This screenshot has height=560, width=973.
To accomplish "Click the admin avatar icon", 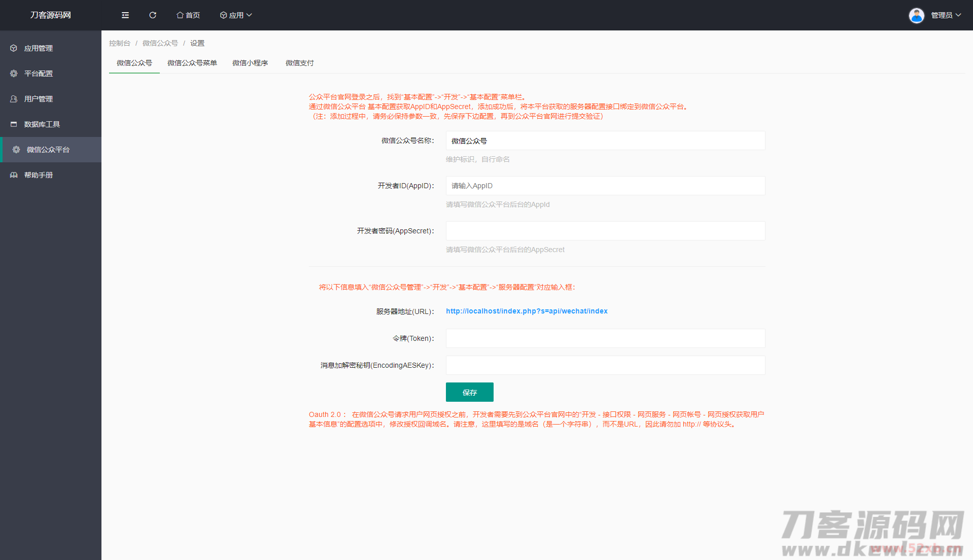I will point(916,15).
